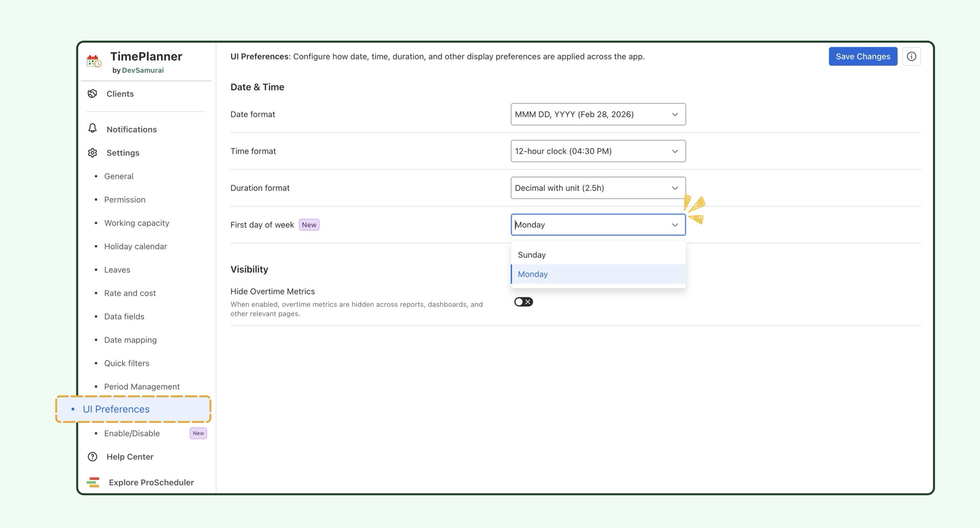Viewport: 980px width, 528px height.
Task: Click the Date & Time section heading
Action: pos(257,87)
